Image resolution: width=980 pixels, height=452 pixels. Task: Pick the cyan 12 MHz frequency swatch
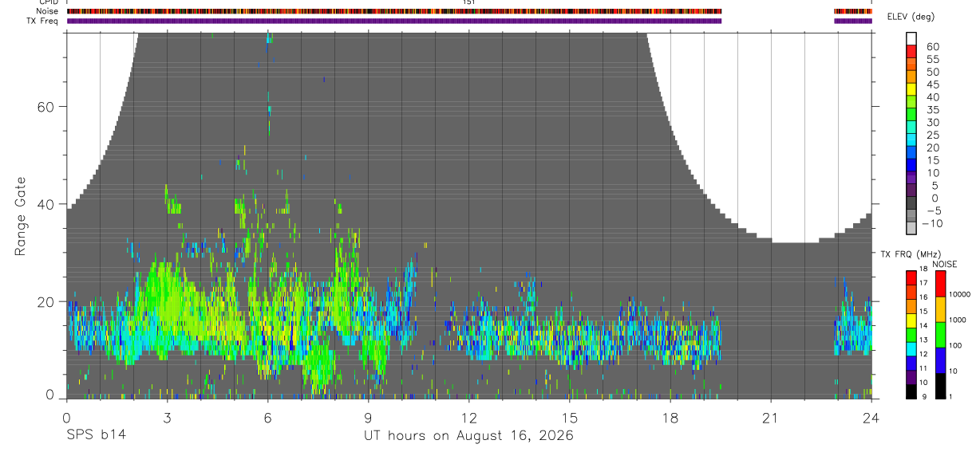pyautogui.click(x=911, y=349)
